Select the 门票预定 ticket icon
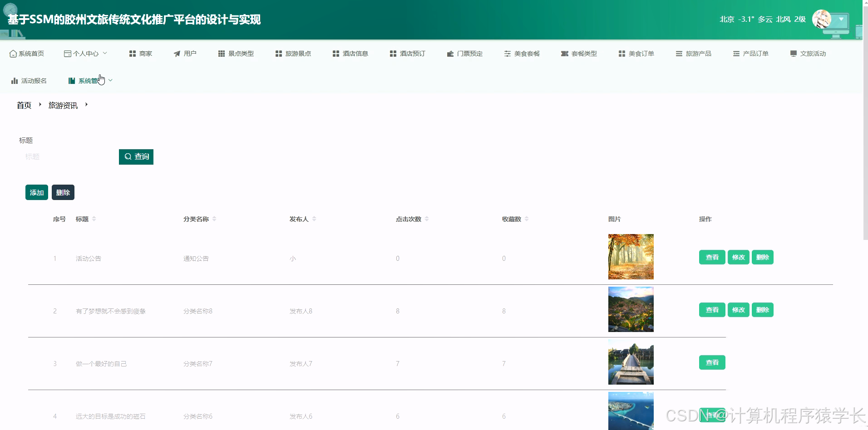This screenshot has height=430, width=868. tap(450, 53)
